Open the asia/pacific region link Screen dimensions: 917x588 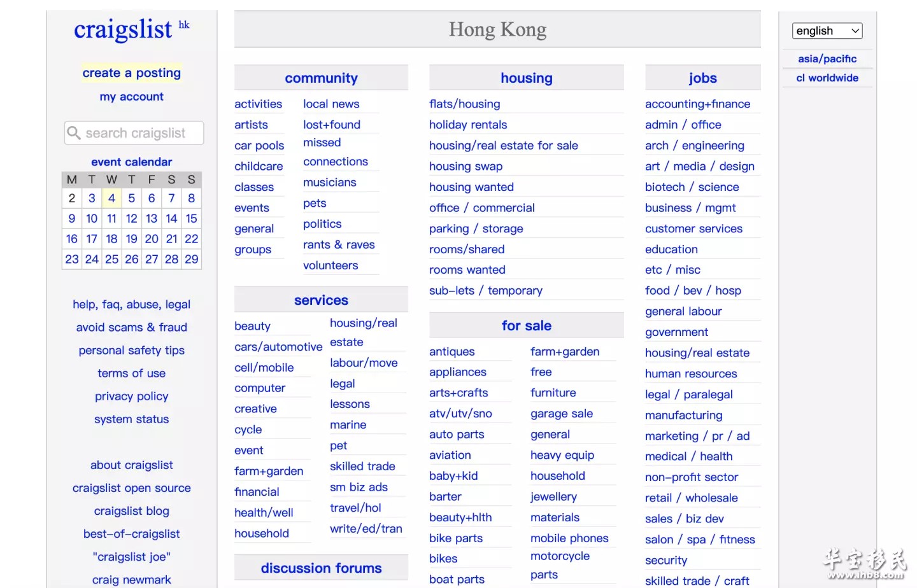(827, 59)
